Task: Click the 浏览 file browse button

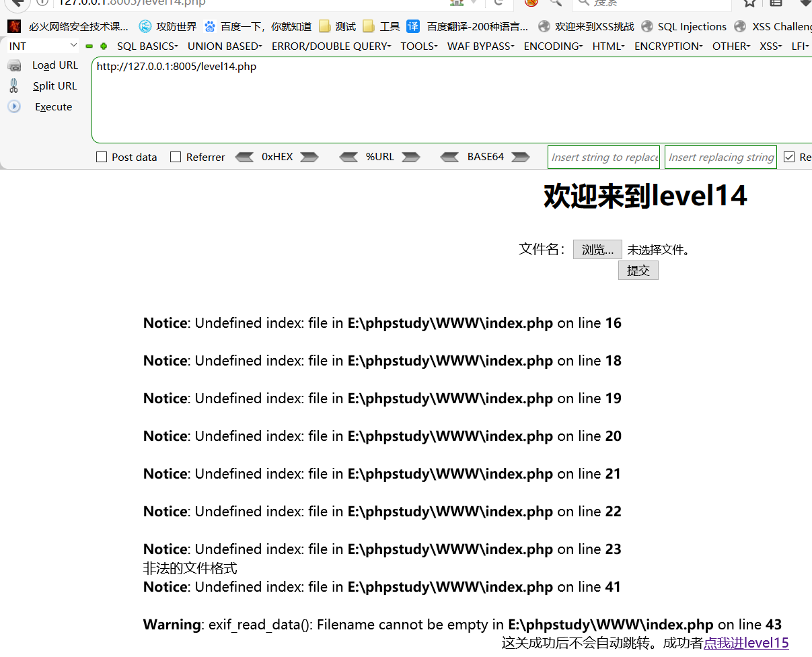Action: tap(597, 249)
